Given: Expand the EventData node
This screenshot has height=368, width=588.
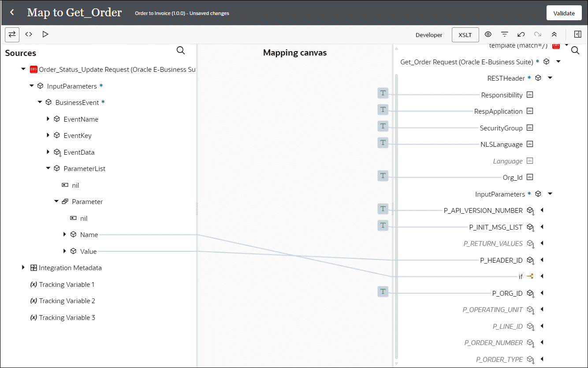Looking at the screenshot, I should click(x=48, y=152).
